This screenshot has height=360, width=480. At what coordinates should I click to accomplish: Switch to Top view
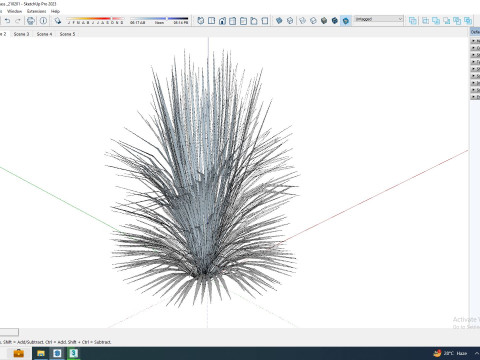pos(211,21)
